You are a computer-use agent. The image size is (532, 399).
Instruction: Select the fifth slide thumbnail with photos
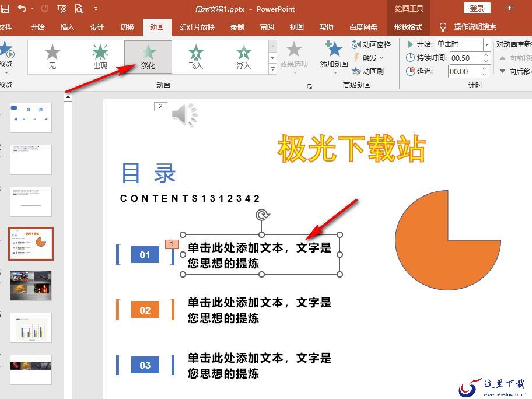coord(31,286)
